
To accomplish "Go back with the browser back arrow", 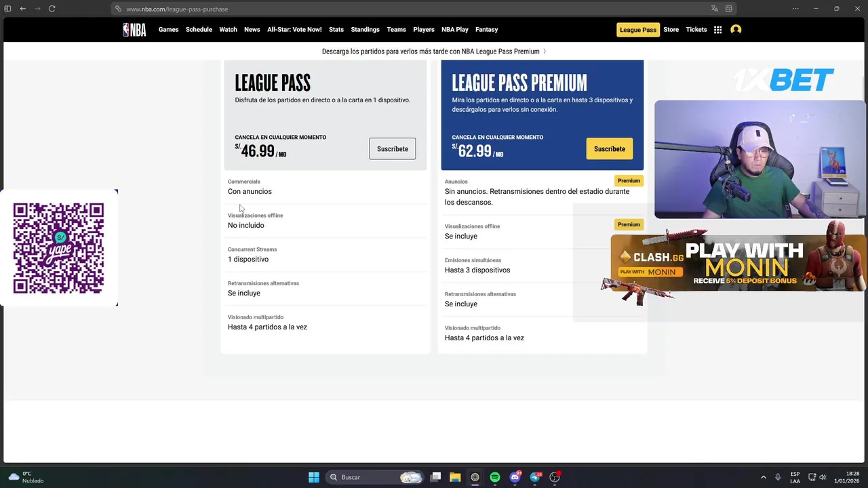I will [23, 9].
